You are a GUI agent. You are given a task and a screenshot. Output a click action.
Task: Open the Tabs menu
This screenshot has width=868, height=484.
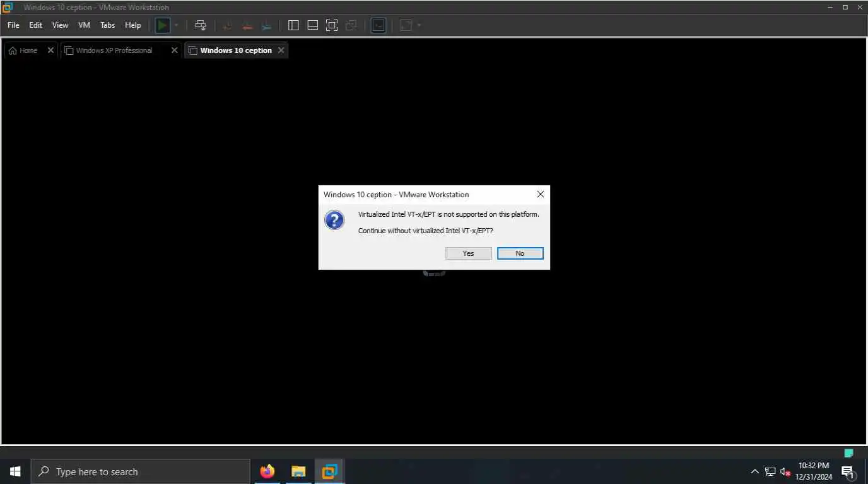[x=108, y=25]
